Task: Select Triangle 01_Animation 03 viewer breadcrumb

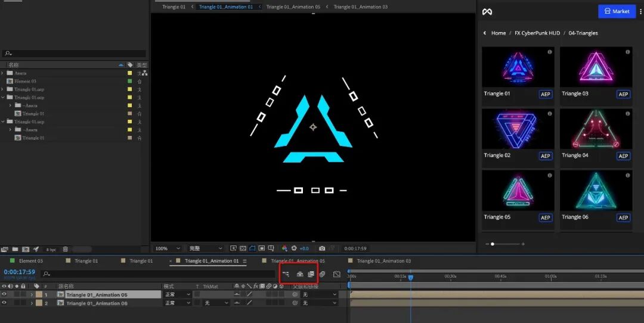Action: [x=360, y=7]
